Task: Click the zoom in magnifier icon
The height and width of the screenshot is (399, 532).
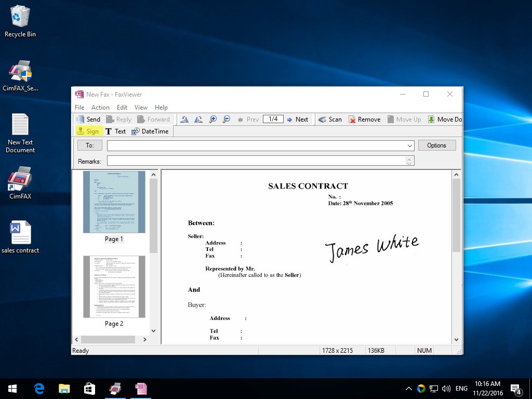Action: (x=212, y=119)
